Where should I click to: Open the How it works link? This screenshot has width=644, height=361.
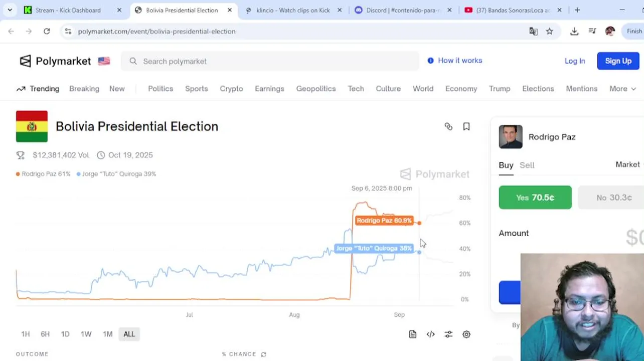(455, 60)
